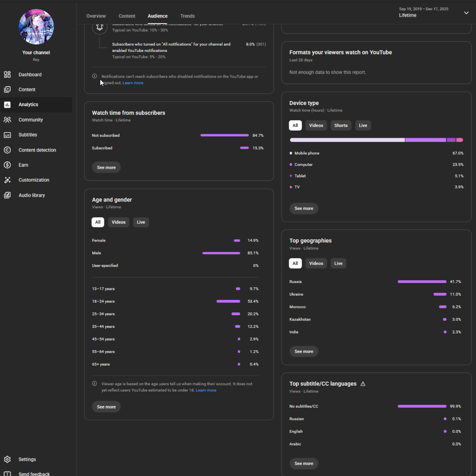Open Customization magic wand icon
Image resolution: width=476 pixels, height=476 pixels.
[7, 180]
